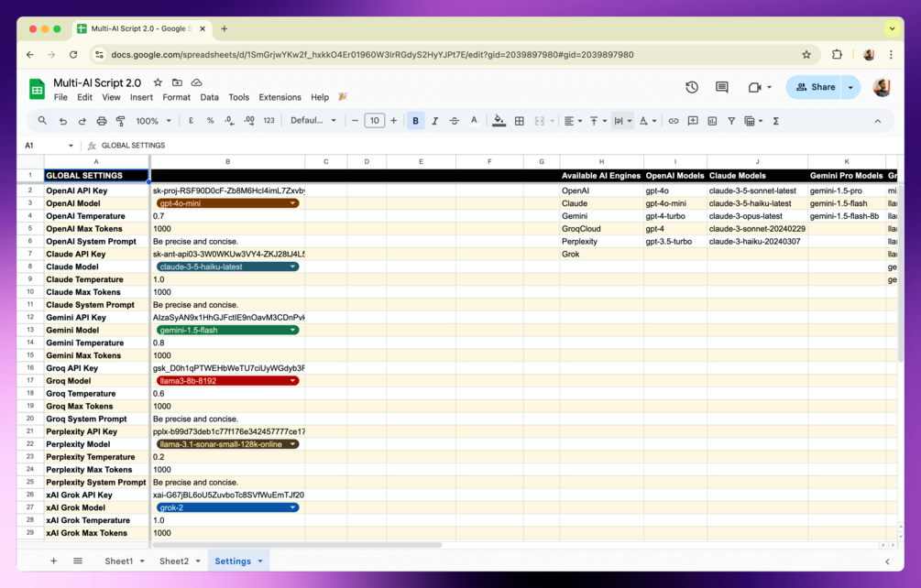Image resolution: width=921 pixels, height=588 pixels.
Task: Open version history clock icon
Action: [692, 87]
